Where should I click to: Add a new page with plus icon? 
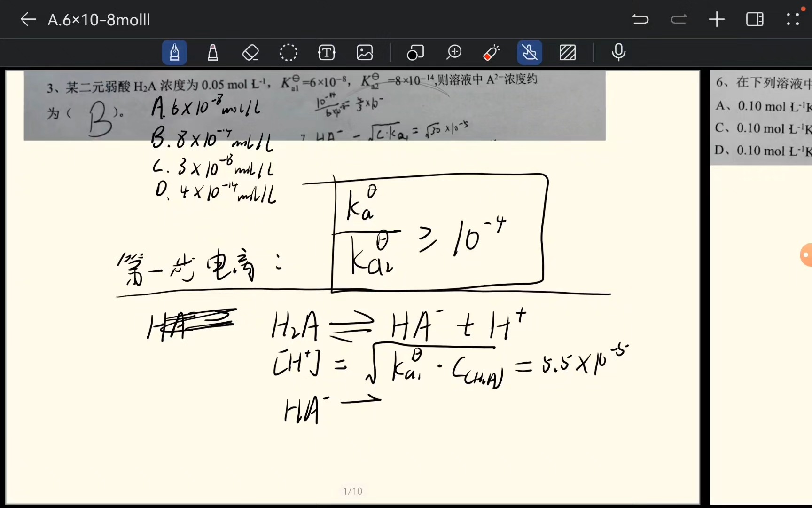point(717,19)
